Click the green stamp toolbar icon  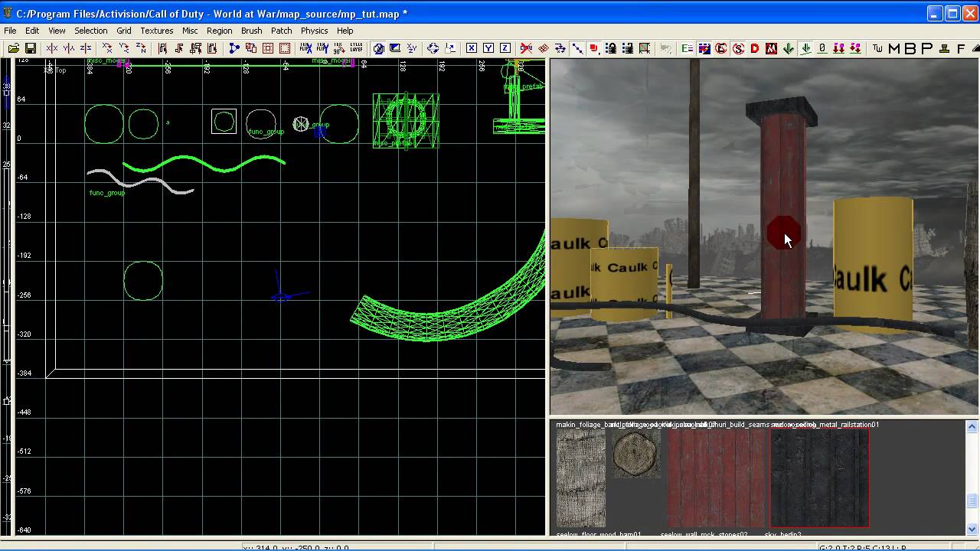pyautogui.click(x=944, y=48)
